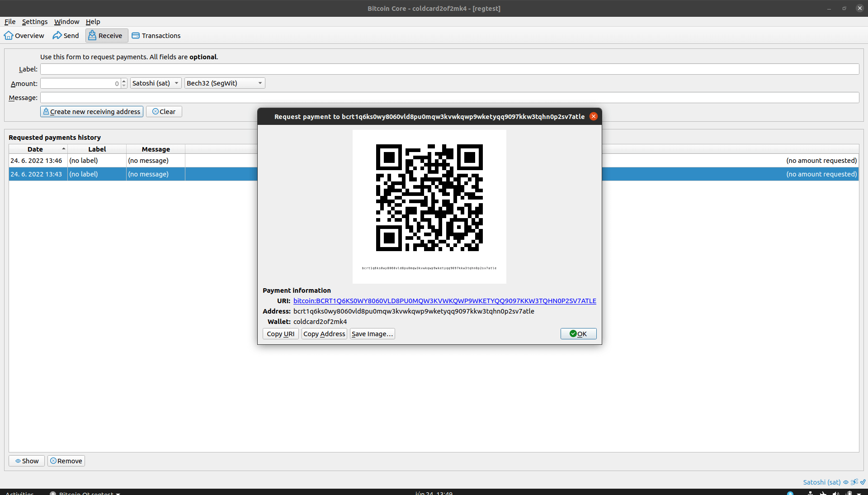Click the wallet name coldcard2of2mk4
The image size is (868, 495).
pyautogui.click(x=320, y=322)
